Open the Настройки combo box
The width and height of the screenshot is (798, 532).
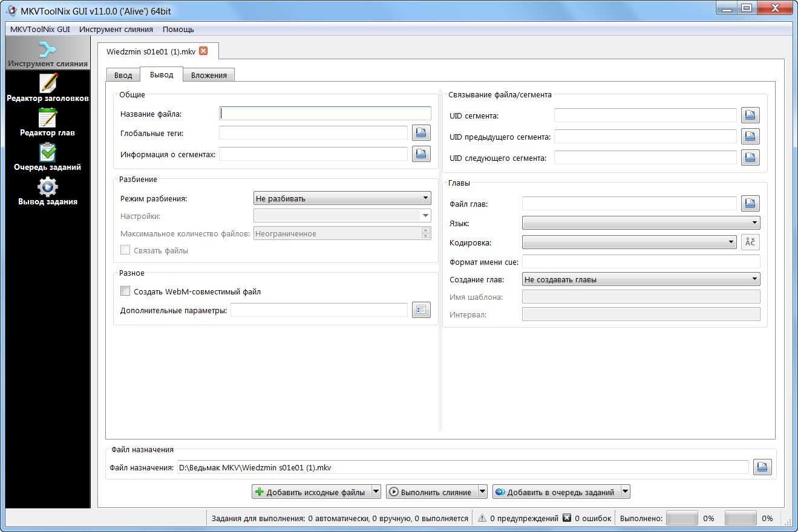[x=342, y=215]
